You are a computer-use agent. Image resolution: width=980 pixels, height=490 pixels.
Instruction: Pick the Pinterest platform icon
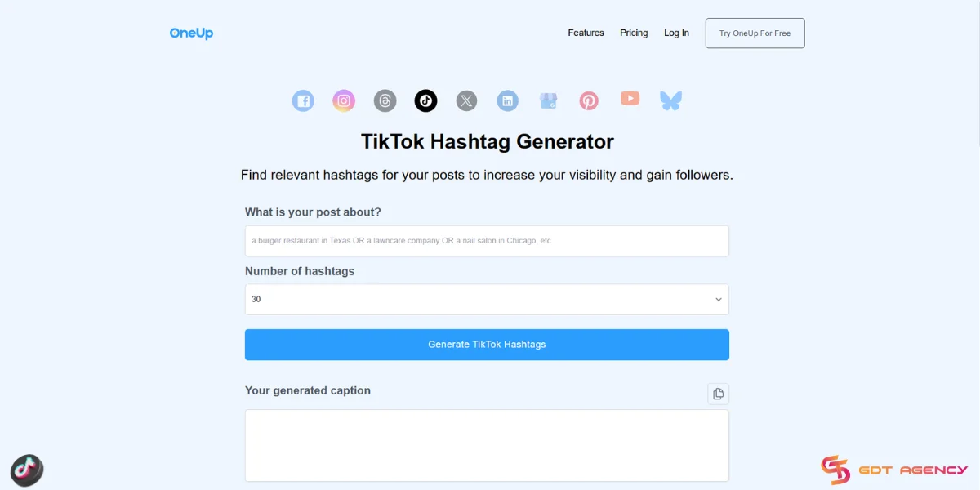pos(589,101)
